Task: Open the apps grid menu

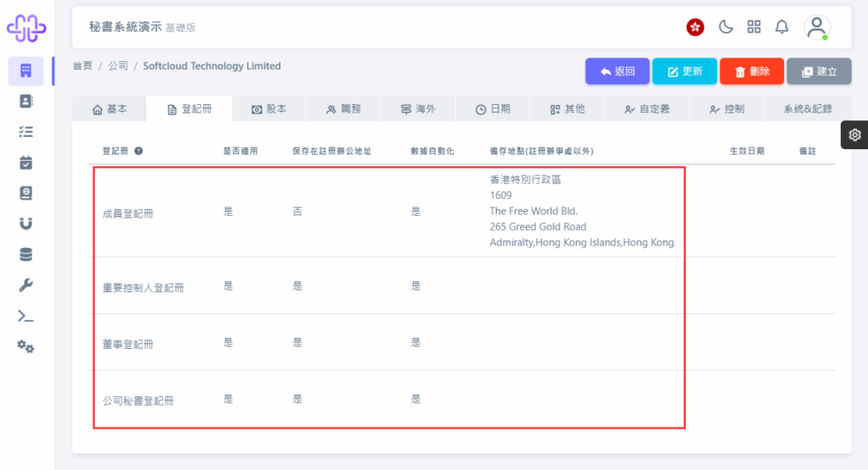Action: [754, 26]
